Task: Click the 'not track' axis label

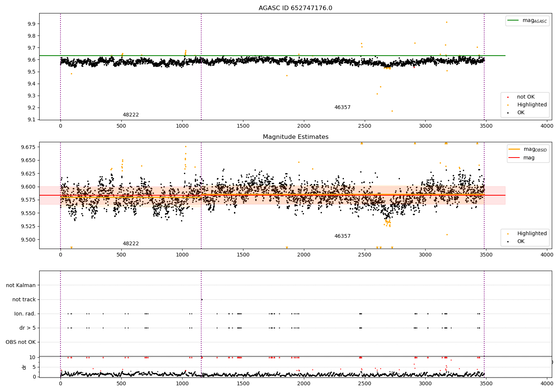Action: [x=24, y=300]
